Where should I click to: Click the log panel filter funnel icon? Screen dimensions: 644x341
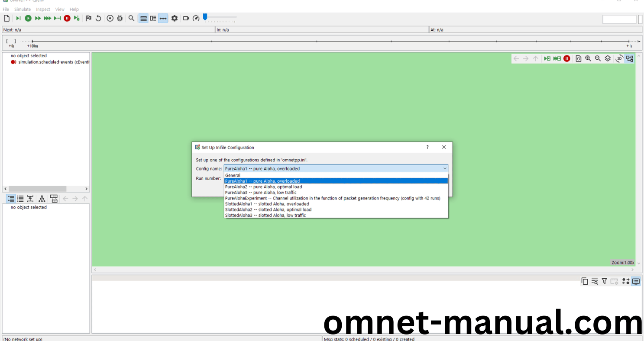pyautogui.click(x=604, y=281)
